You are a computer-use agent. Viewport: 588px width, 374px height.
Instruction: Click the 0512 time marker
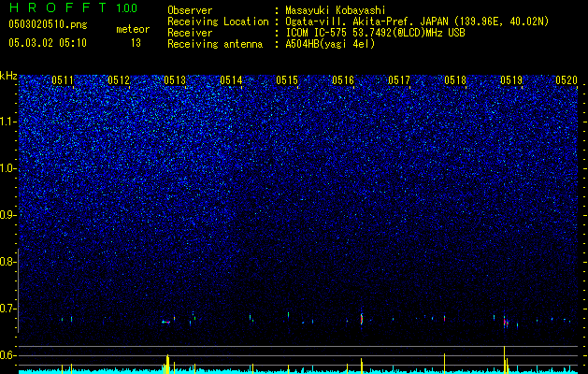[x=119, y=80]
